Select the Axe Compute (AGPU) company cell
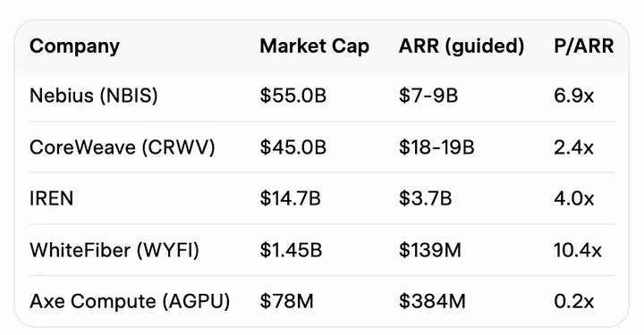The height and width of the screenshot is (335, 644). pos(130,301)
